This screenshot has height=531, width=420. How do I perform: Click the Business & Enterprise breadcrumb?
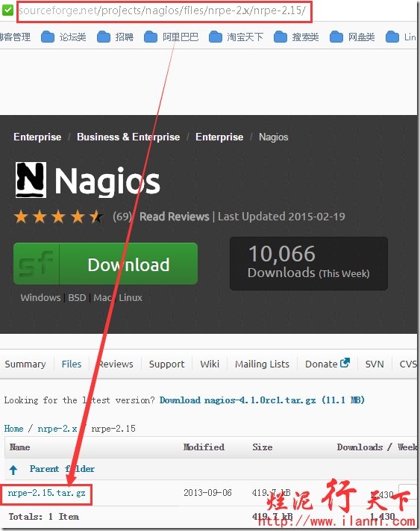[x=128, y=137]
